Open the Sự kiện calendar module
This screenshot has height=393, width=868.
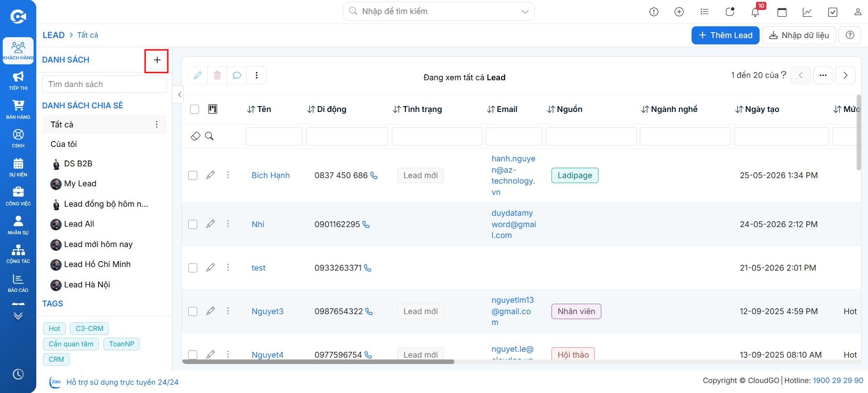point(18,167)
